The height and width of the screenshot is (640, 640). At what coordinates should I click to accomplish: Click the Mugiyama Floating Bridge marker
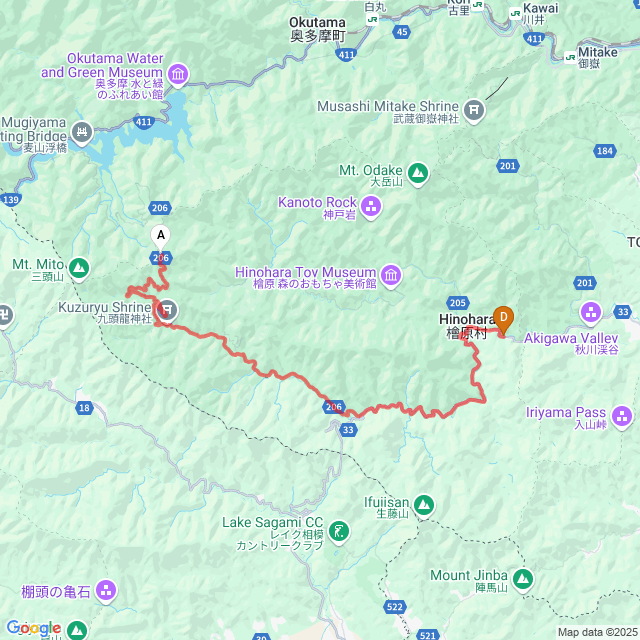point(82,133)
